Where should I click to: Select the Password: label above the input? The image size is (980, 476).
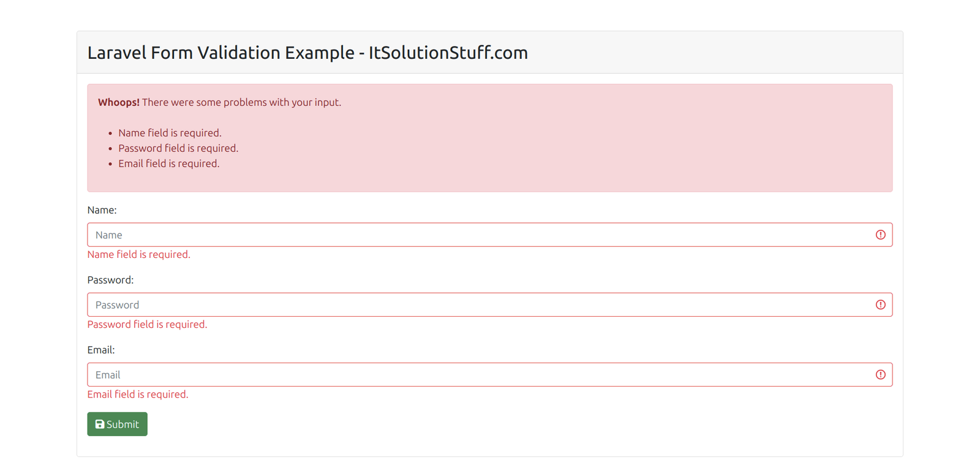click(110, 279)
